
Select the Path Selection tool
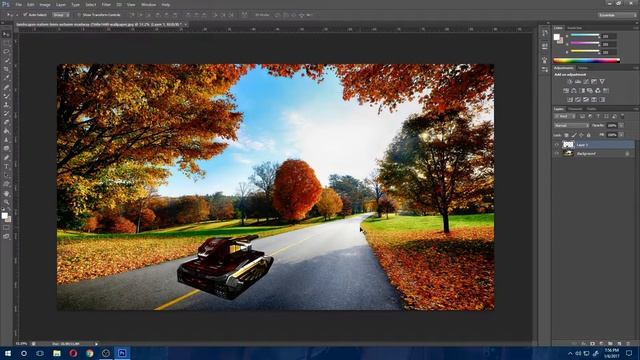coord(6,176)
